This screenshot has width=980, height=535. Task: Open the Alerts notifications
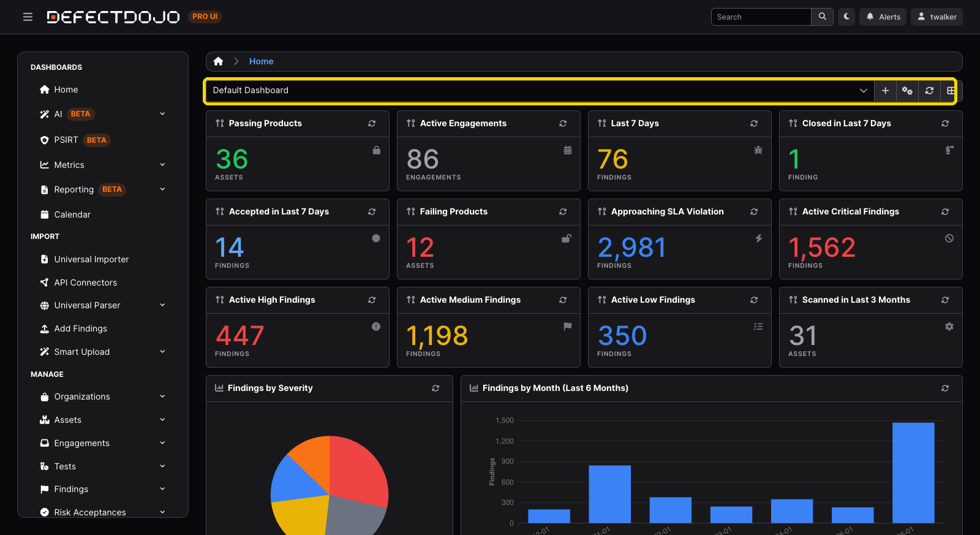coord(883,17)
